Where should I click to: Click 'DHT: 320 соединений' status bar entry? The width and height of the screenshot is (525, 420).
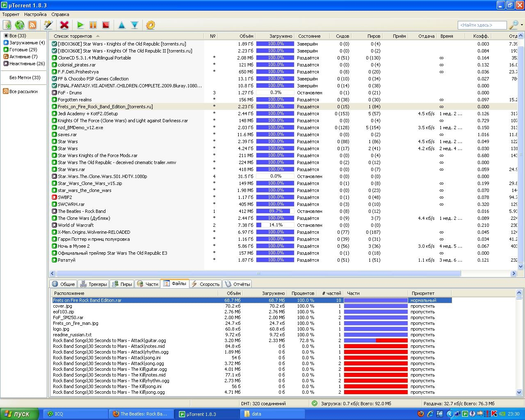(x=263, y=404)
